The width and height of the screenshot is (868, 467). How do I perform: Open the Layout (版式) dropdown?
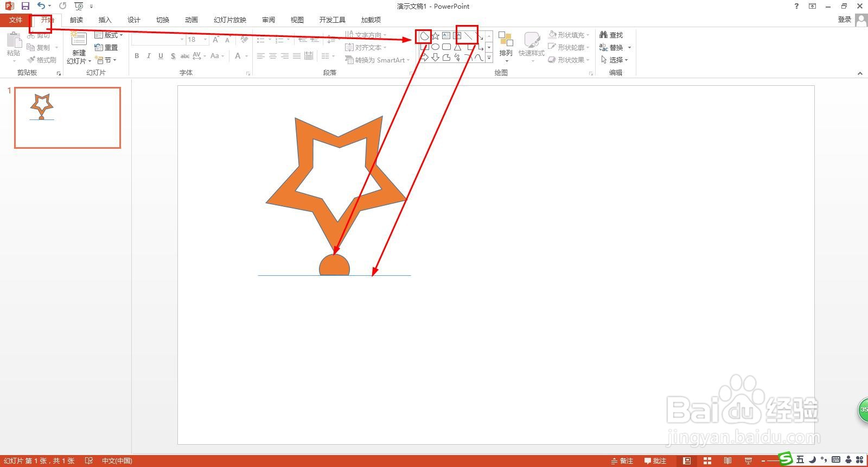point(109,35)
